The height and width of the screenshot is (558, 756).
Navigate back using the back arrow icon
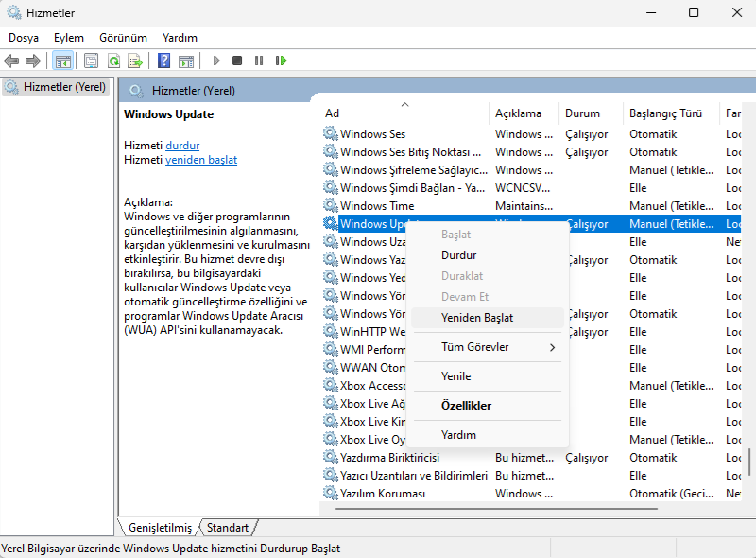click(11, 60)
